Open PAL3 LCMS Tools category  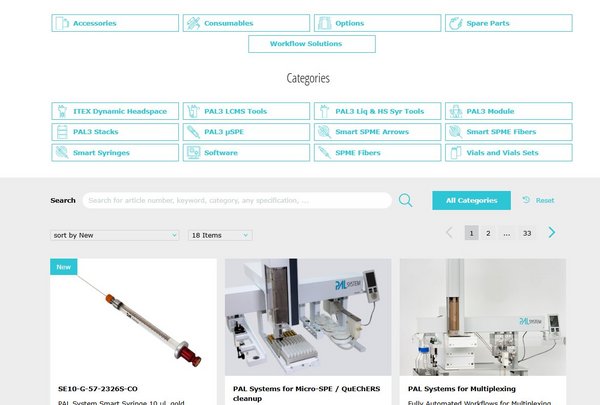coord(246,111)
